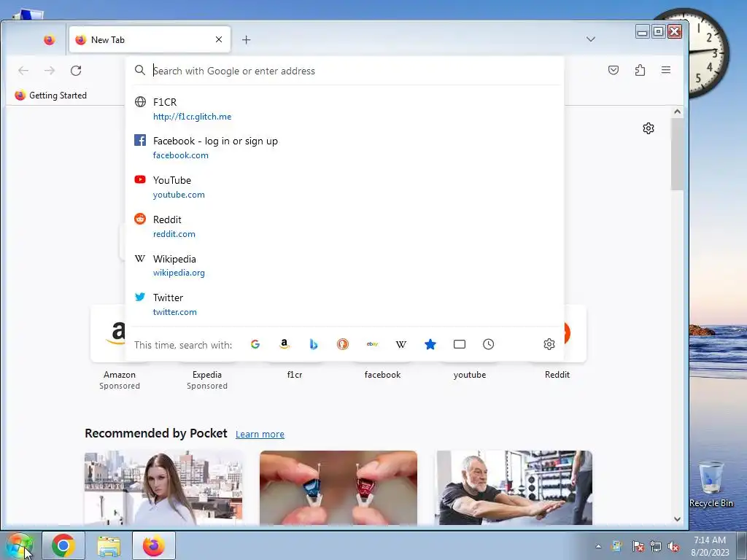The width and height of the screenshot is (747, 560).
Task: Open youtube shortcut tile
Action: tap(470, 375)
